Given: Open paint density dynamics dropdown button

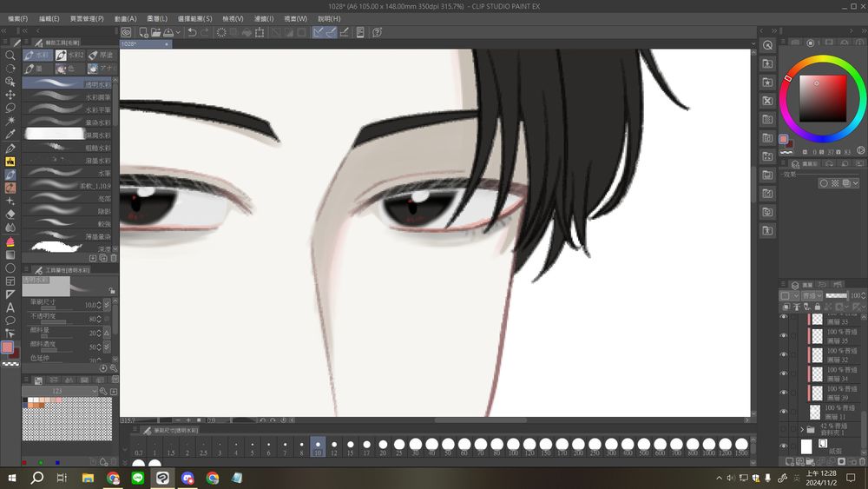Looking at the screenshot, I should [x=107, y=347].
